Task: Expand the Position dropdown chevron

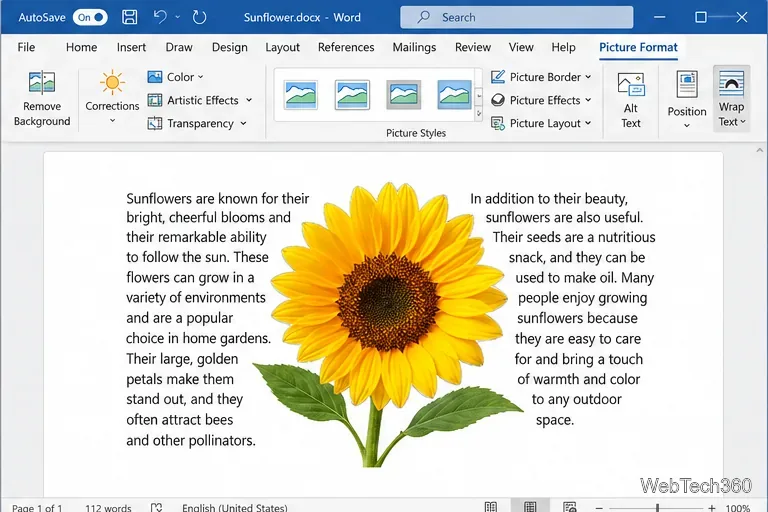Action: point(687,126)
